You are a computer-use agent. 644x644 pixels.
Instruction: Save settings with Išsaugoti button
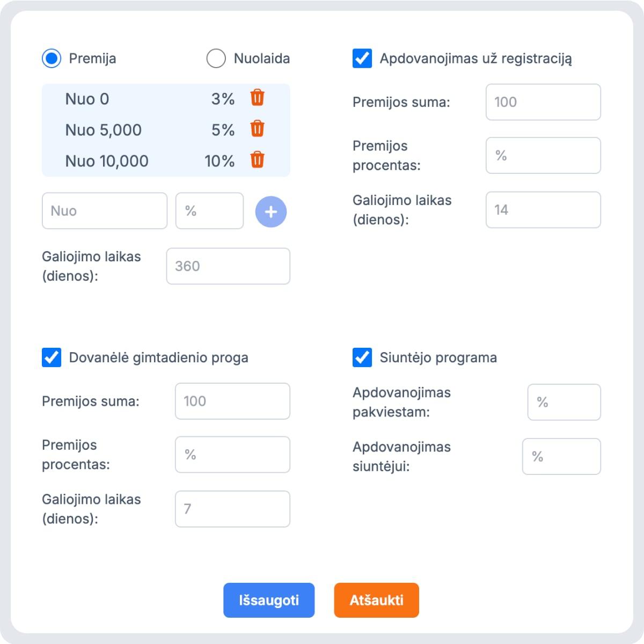269,600
